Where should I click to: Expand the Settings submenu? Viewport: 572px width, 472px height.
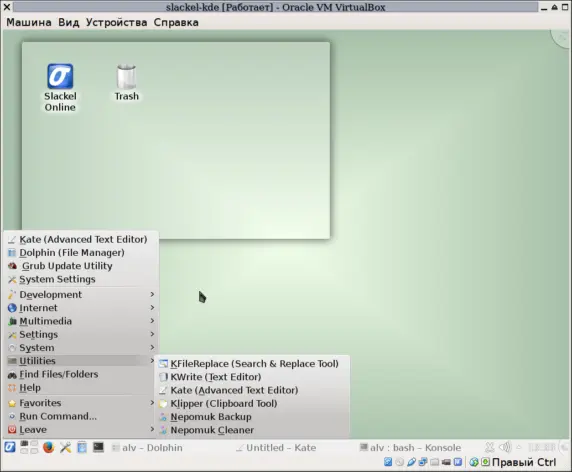(x=81, y=334)
